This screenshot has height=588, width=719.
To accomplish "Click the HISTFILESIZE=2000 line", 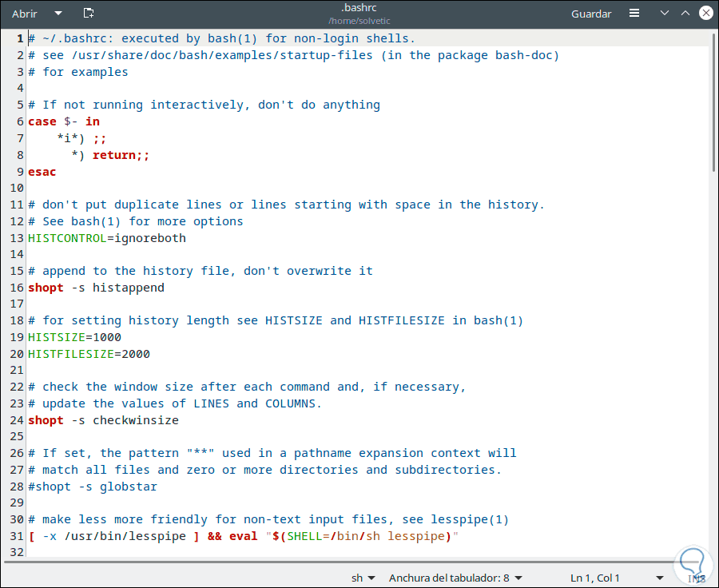I will pyautogui.click(x=89, y=354).
